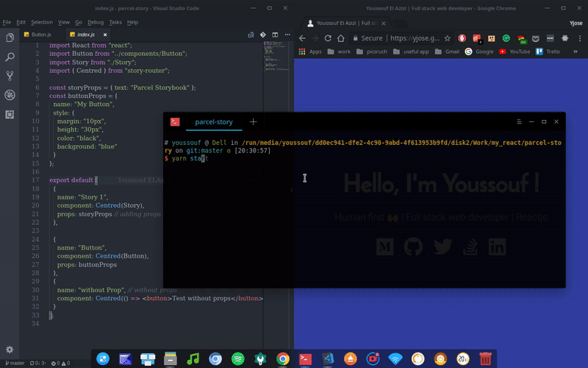
Task: Open the terminal hamburger menu
Action: click(x=519, y=121)
